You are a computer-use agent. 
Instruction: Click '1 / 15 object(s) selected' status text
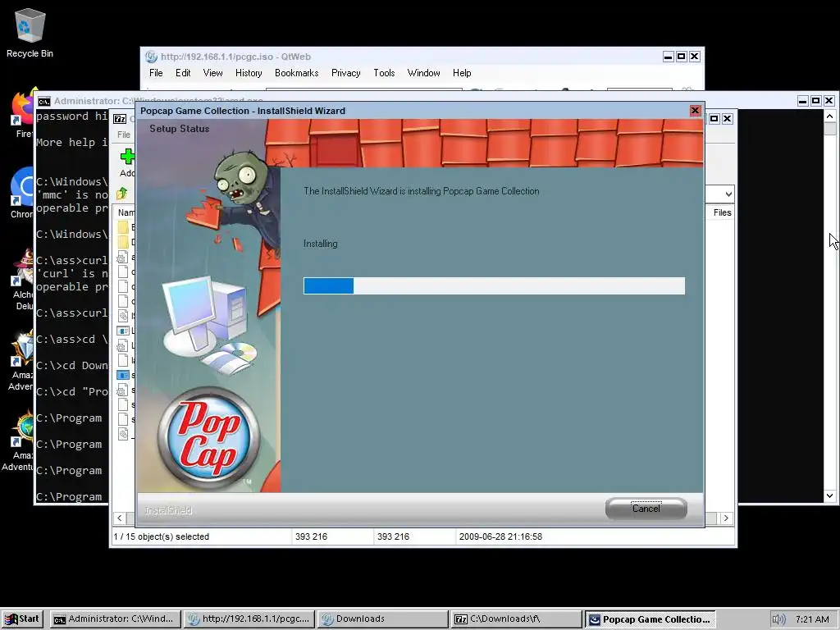[161, 536]
